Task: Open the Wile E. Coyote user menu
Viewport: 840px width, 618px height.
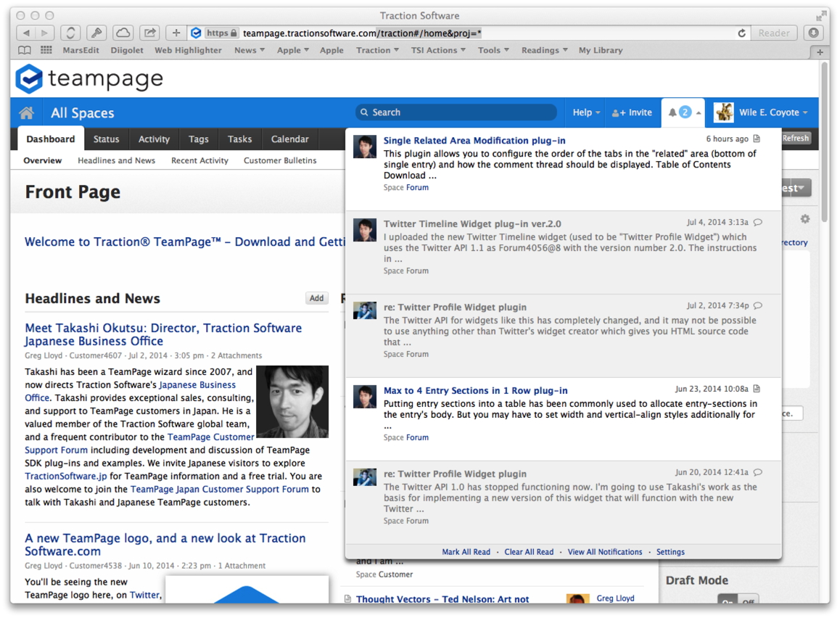Action: click(x=762, y=112)
